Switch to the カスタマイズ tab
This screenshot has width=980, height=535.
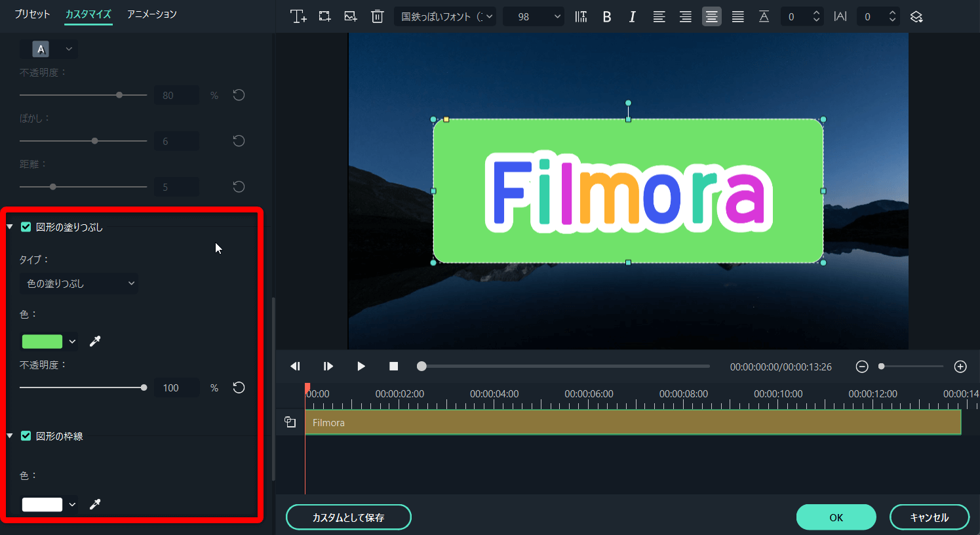pos(88,14)
